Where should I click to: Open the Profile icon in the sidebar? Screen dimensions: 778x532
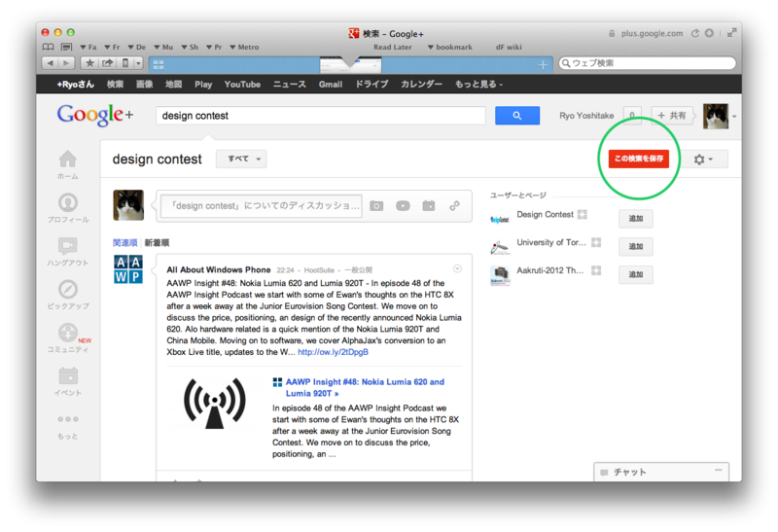coord(68,202)
